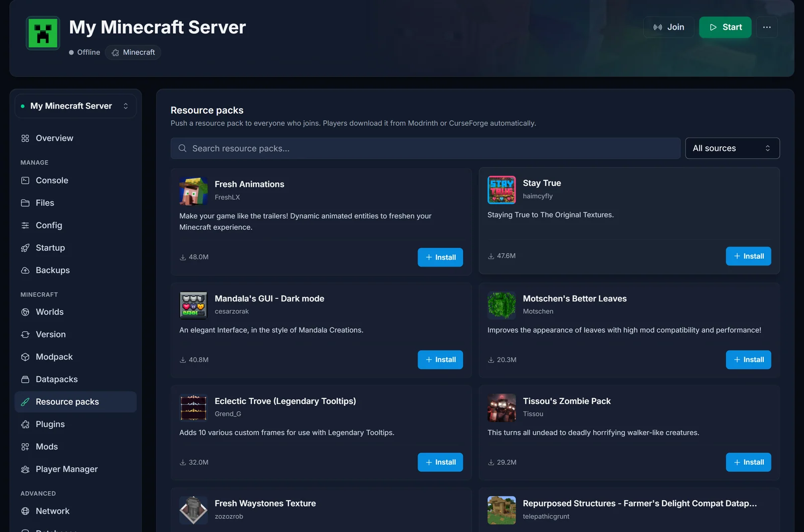Open the Config section
The width and height of the screenshot is (804, 532).
click(x=75, y=226)
